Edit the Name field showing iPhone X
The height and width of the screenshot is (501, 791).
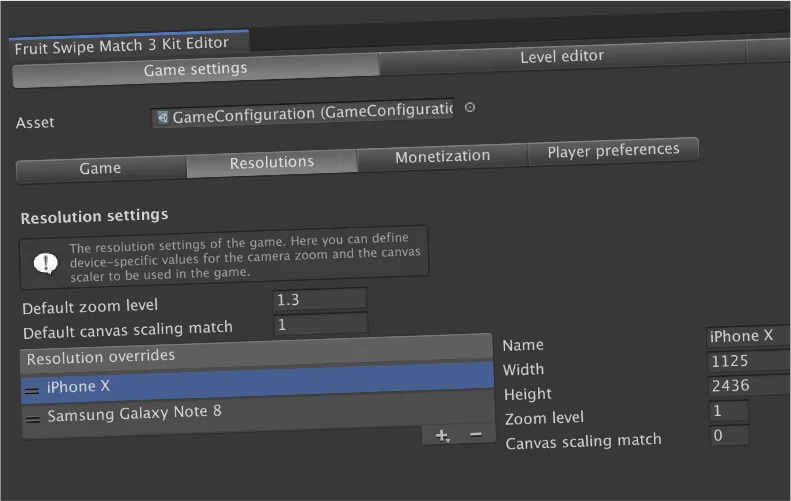(x=748, y=336)
